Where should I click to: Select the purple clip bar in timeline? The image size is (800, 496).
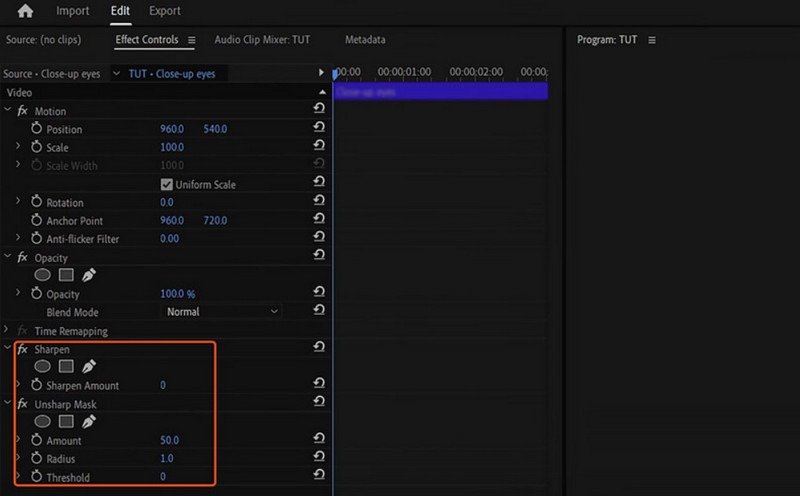click(440, 92)
